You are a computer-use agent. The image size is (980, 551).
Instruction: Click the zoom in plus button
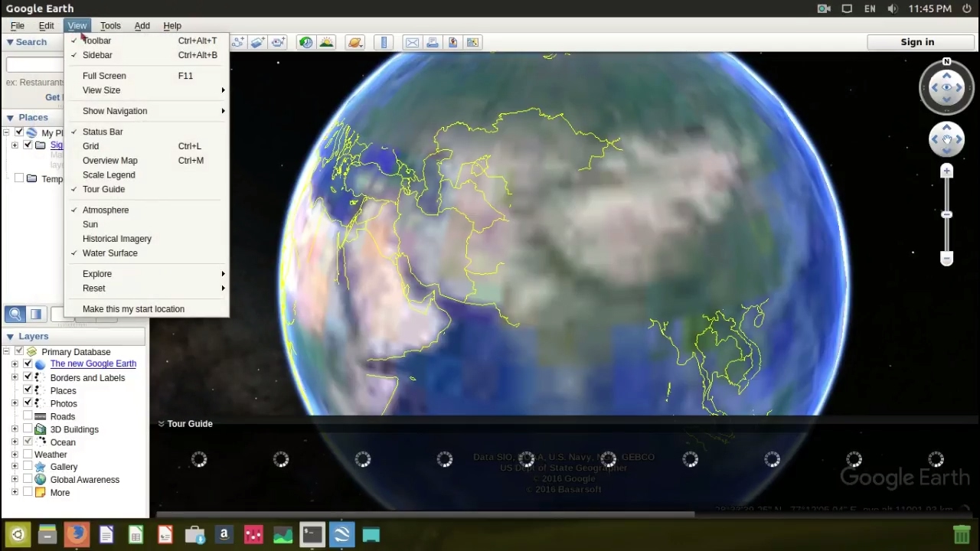tap(947, 171)
